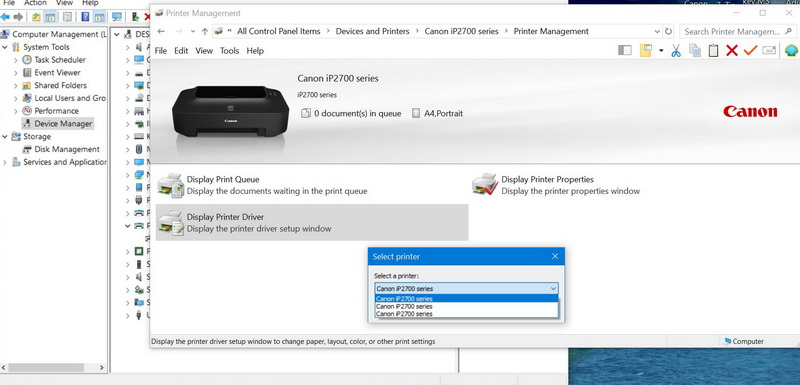Click the Copy icon in toolbar
Screen dimensions: 800x385
[x=695, y=50]
